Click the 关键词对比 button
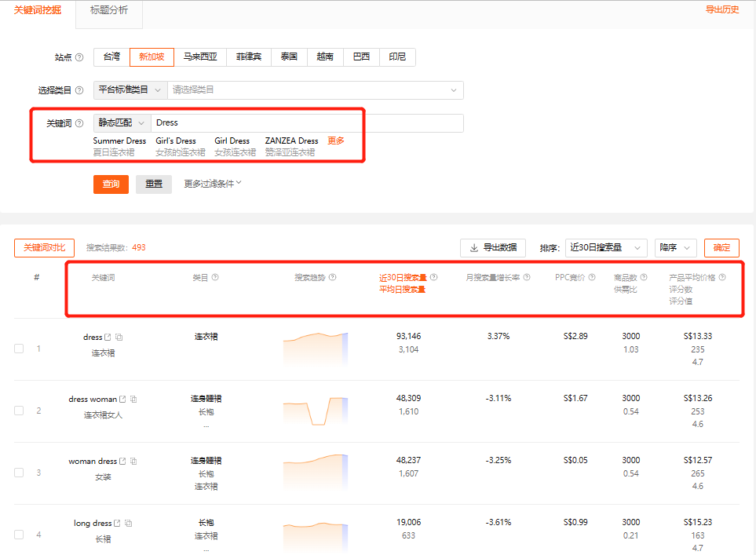This screenshot has width=756, height=555. 45,248
